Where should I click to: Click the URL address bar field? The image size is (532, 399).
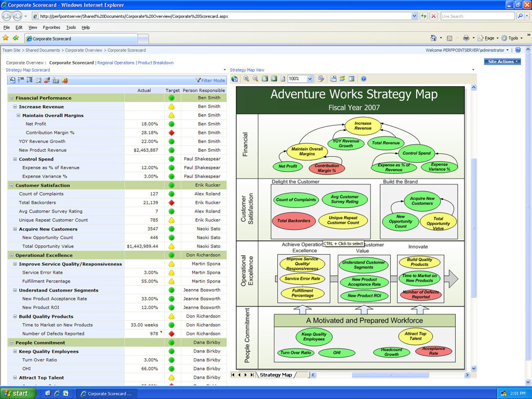222,16
